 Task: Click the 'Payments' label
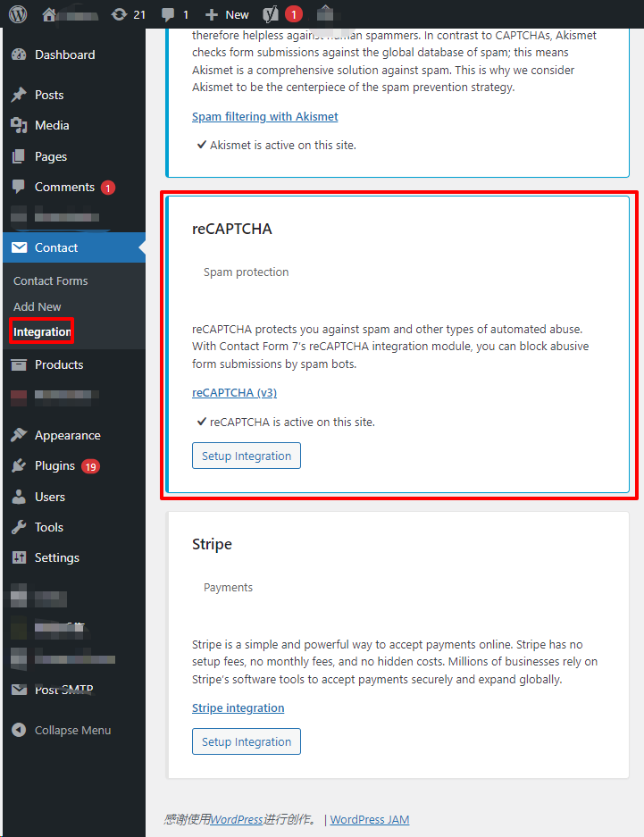click(x=228, y=587)
